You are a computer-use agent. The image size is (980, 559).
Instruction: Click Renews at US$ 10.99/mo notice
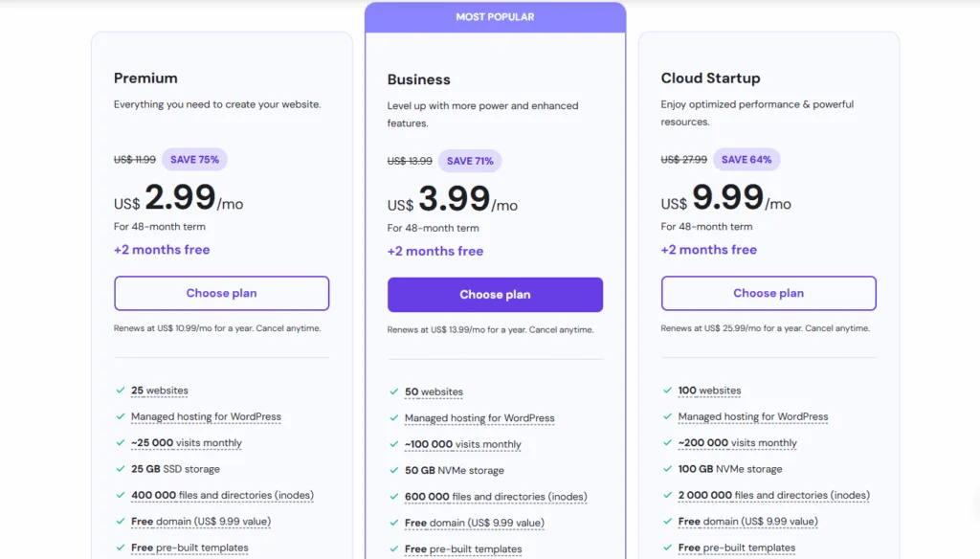coord(217,328)
